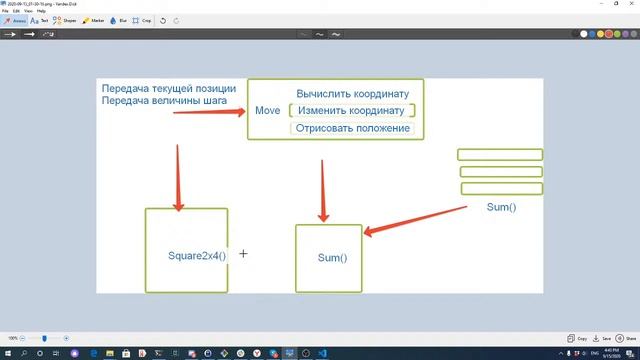Screen dimensions: 640x360
Task: Open Task View on taskbar
Action: [x=56, y=353]
